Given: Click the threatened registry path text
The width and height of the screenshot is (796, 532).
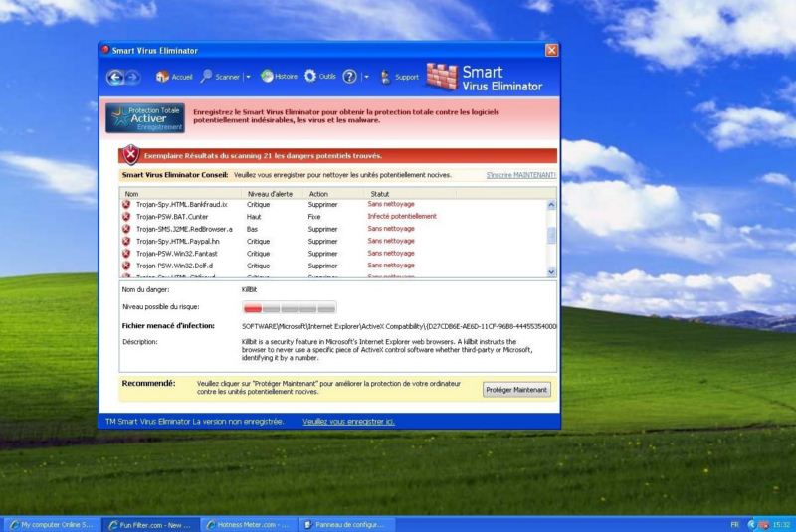Looking at the screenshot, I should click(x=399, y=326).
